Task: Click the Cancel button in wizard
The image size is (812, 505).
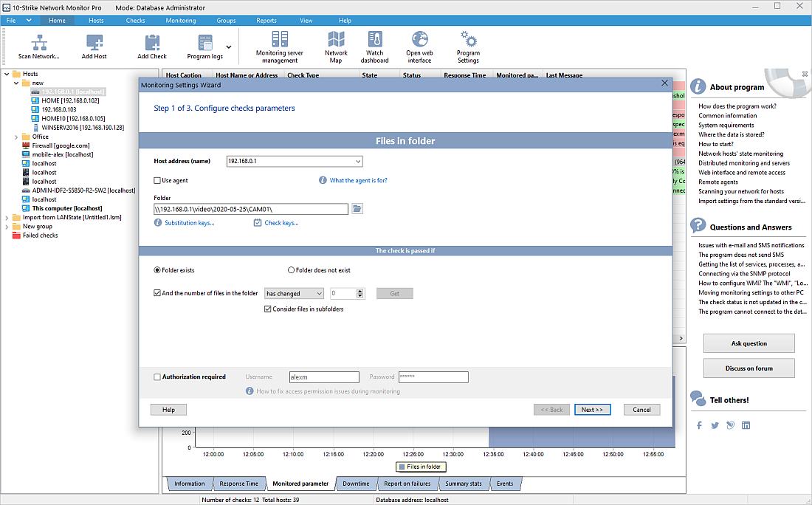Action: [641, 410]
